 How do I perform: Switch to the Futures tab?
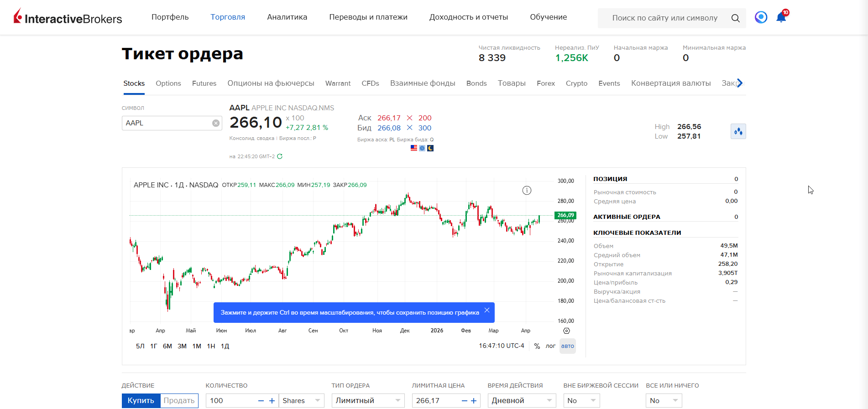coord(204,83)
